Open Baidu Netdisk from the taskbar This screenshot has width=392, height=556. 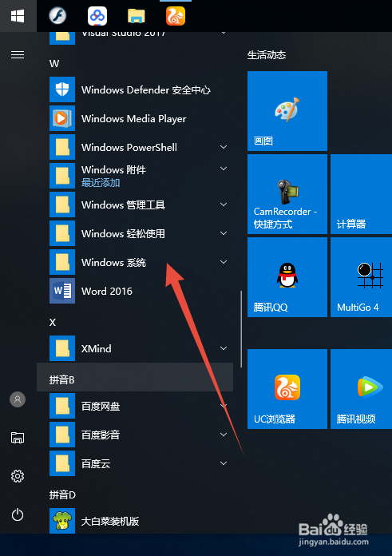[x=97, y=16]
